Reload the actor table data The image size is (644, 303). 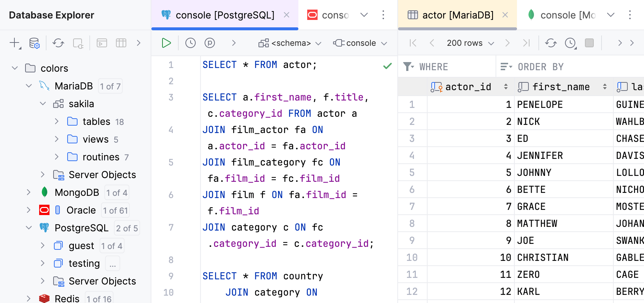[551, 43]
